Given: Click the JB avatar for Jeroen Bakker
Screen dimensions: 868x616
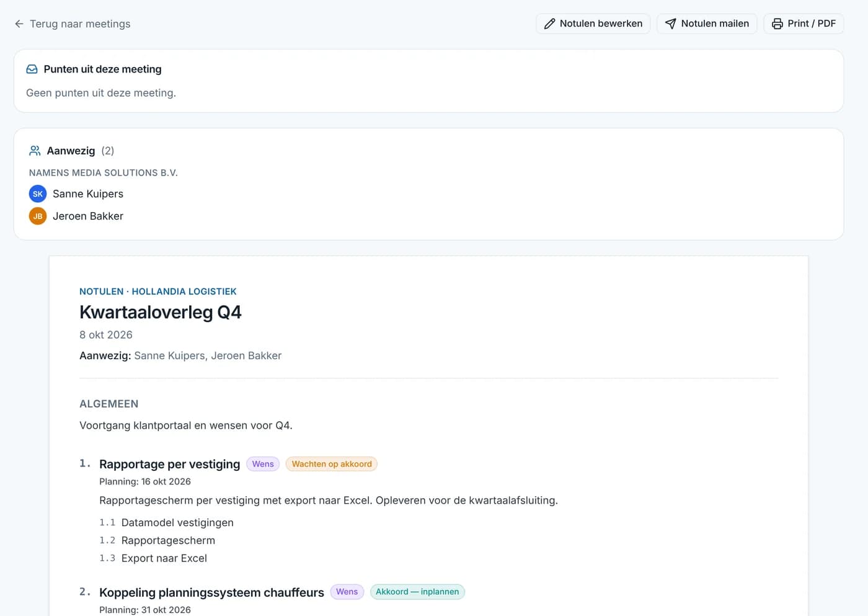Looking at the screenshot, I should click(38, 216).
